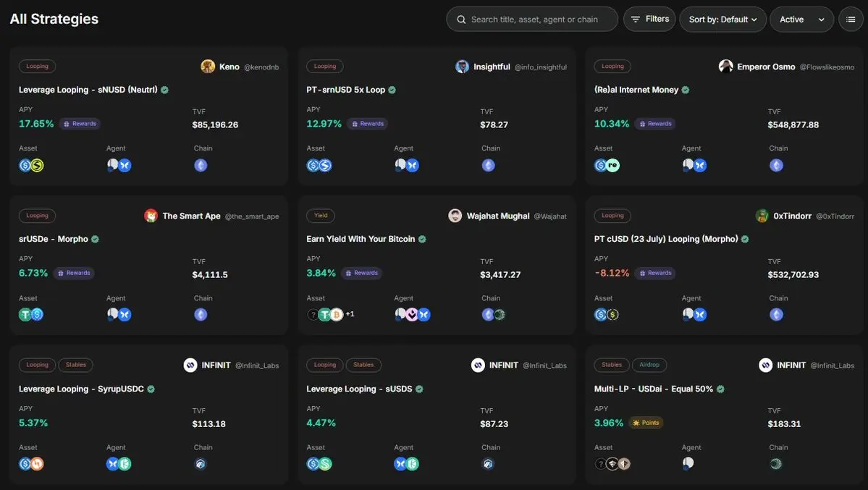
Task: Click Insightful's profile avatar
Action: [x=462, y=67]
